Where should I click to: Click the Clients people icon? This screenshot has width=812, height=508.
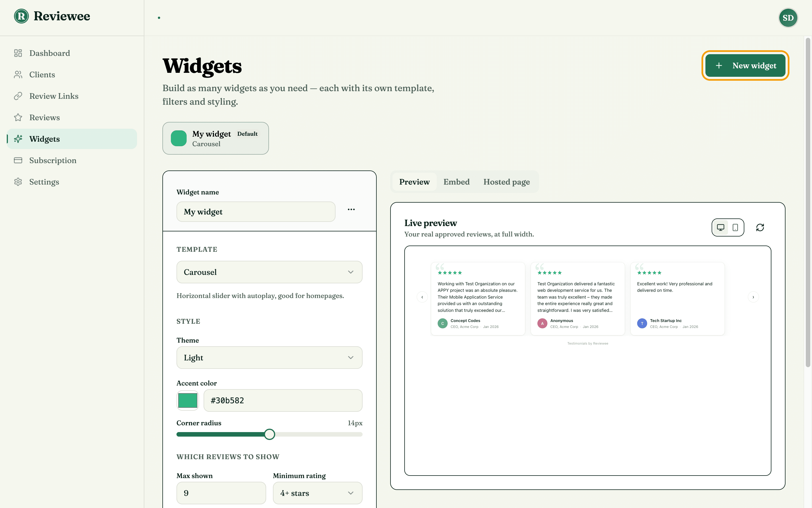click(x=18, y=75)
